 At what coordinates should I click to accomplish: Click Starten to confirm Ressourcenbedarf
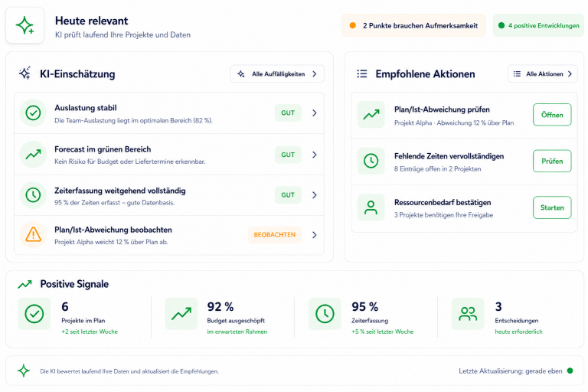(552, 207)
